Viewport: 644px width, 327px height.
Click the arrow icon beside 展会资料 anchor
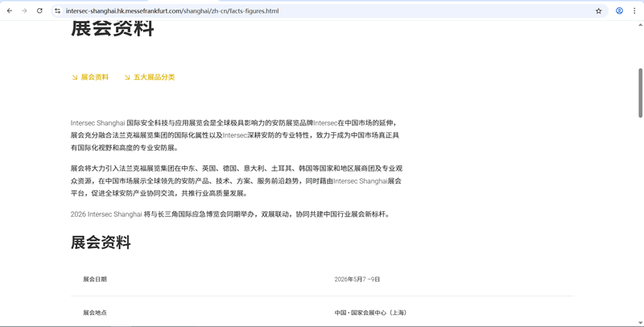pos(75,77)
